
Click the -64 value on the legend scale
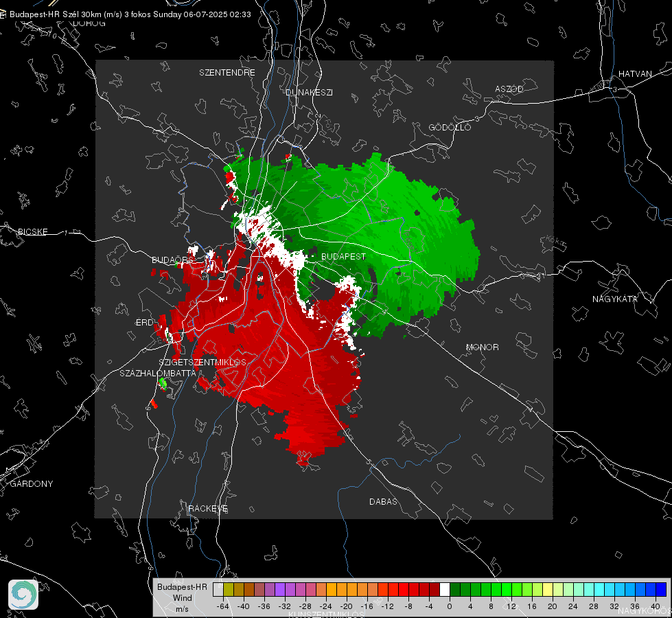tap(223, 606)
